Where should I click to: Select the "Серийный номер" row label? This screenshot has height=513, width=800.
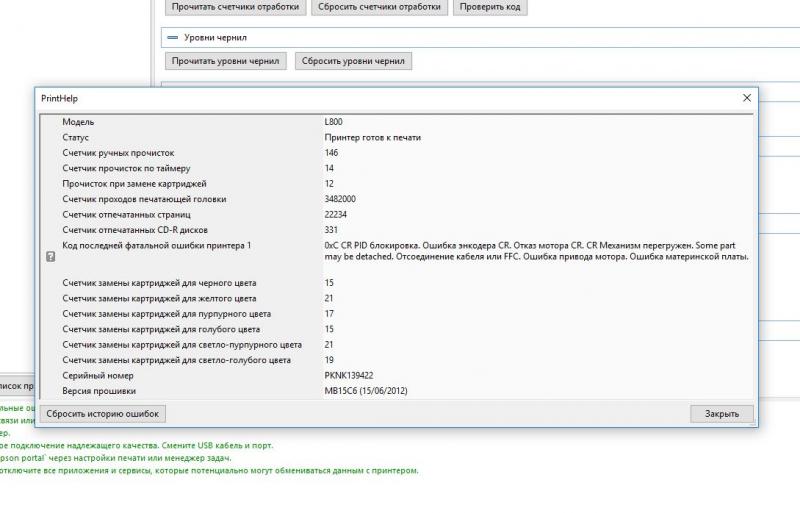pyautogui.click(x=98, y=375)
